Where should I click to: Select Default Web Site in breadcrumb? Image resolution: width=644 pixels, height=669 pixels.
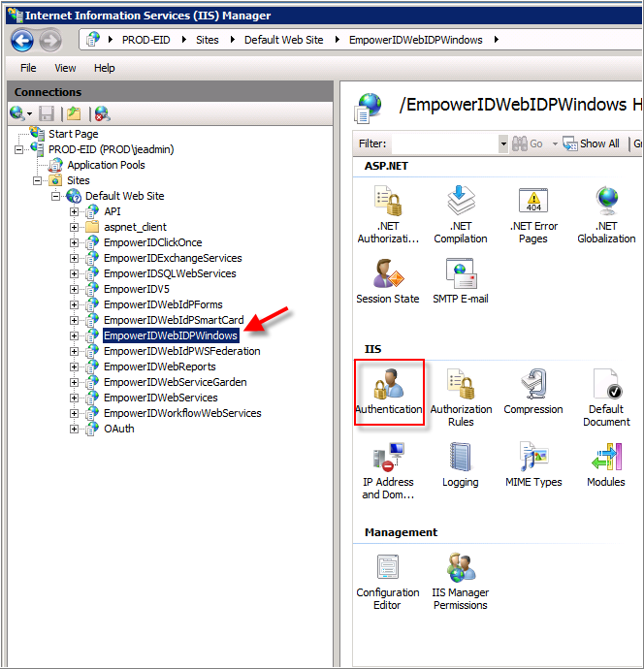284,40
